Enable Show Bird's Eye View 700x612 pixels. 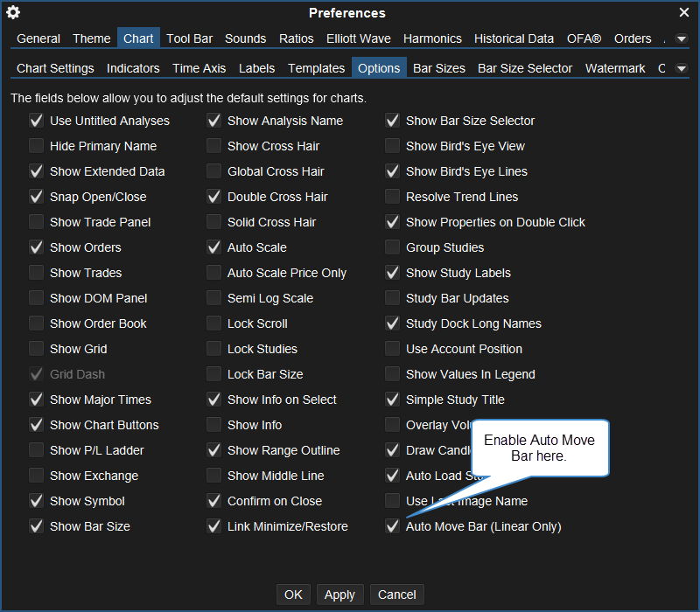point(392,146)
